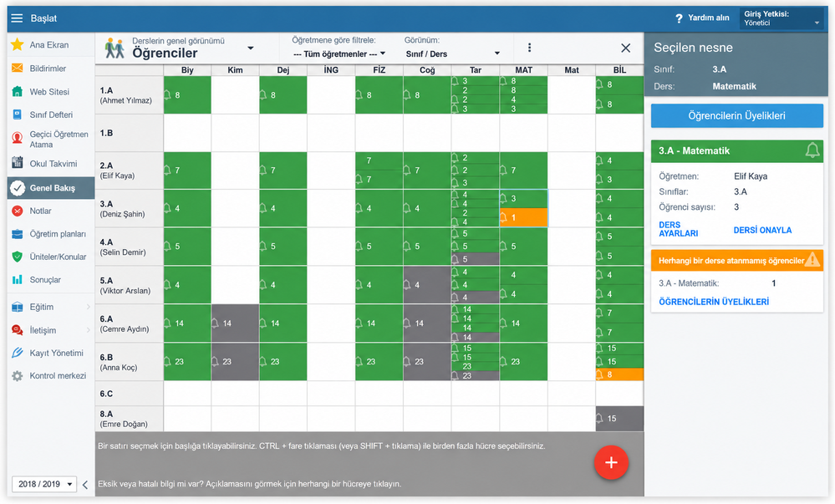Click the Öğrencilerin Üyelikleri blue button
This screenshot has height=504, width=835.
(737, 115)
